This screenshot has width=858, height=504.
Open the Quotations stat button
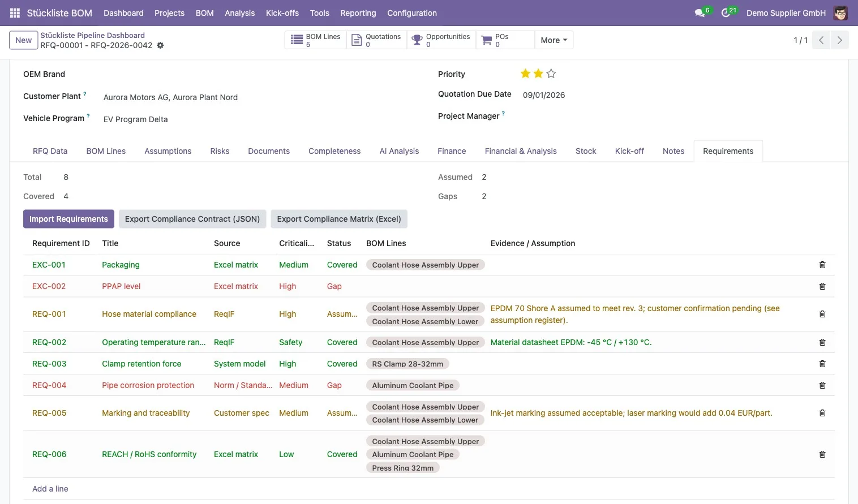point(376,40)
